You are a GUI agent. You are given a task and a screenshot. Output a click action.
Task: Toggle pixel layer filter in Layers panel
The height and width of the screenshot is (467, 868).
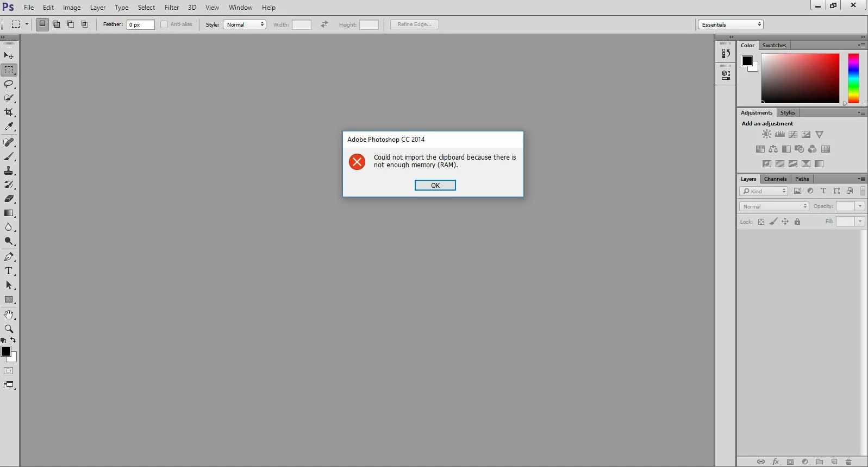pyautogui.click(x=797, y=191)
